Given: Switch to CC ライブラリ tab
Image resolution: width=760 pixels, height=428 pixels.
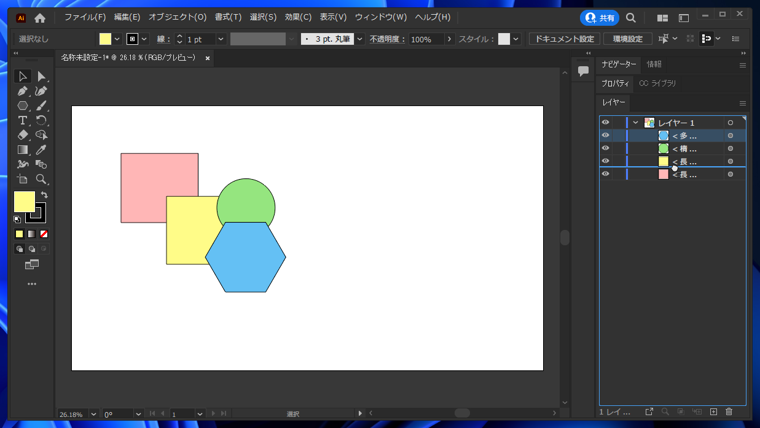Looking at the screenshot, I should tap(657, 83).
